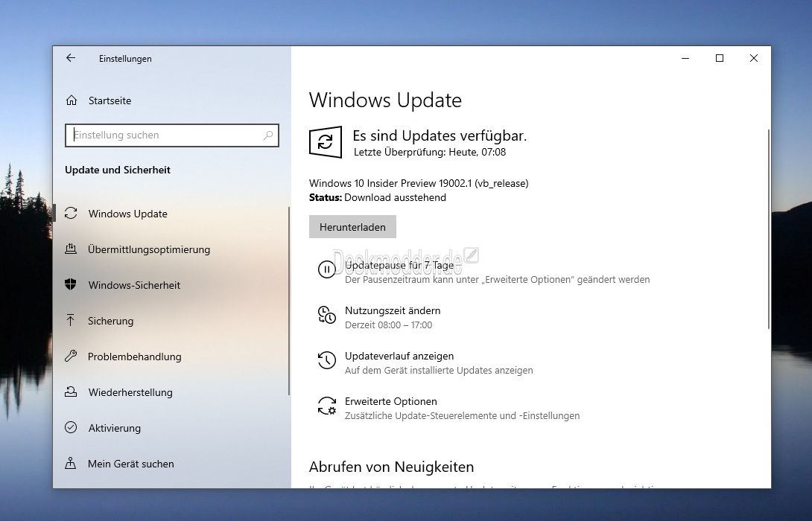Click the update refresh status icon
The image size is (812, 521).
click(326, 141)
